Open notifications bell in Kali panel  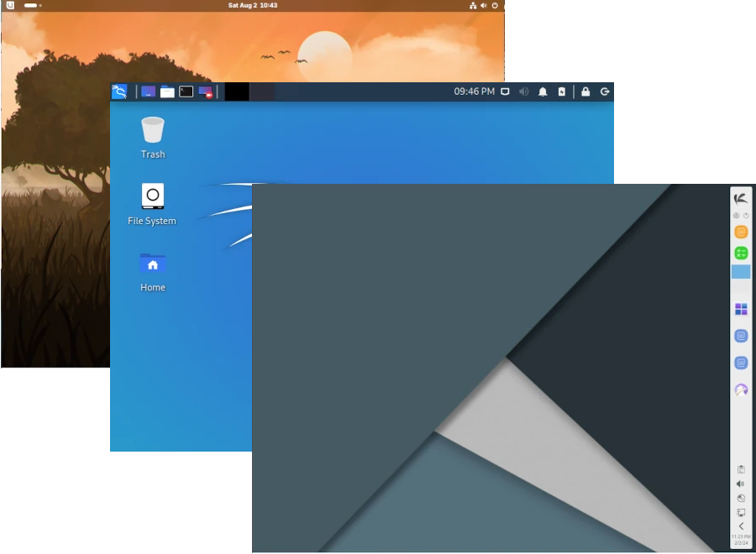pos(543,91)
